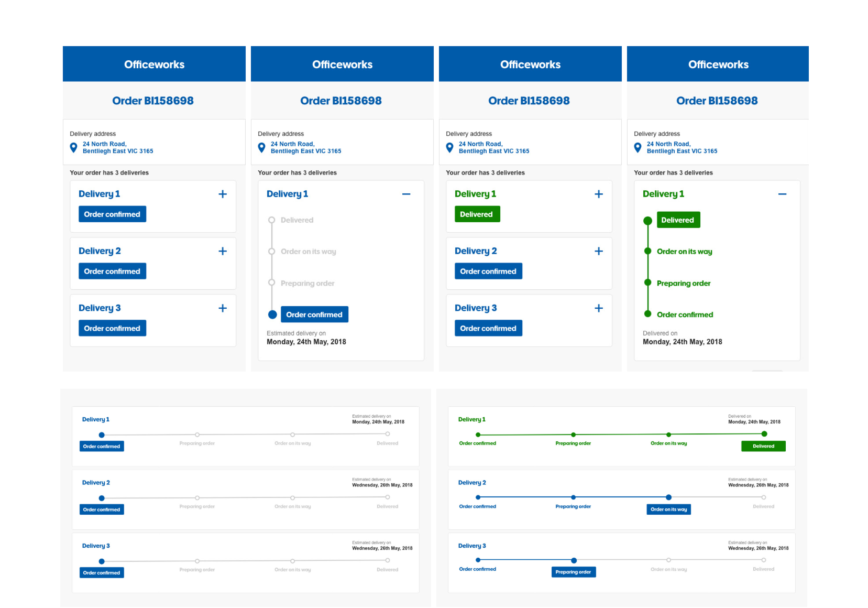Click green Preparing order dot, Delivery 1 row, bottom-right panel
Screen dimensions: 868x608
[574, 435]
